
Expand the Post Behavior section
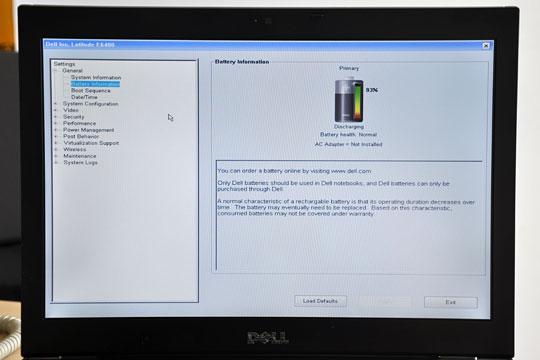pos(56,136)
